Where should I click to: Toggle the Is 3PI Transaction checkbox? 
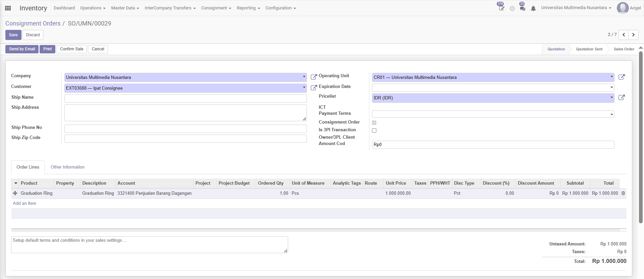(x=374, y=130)
